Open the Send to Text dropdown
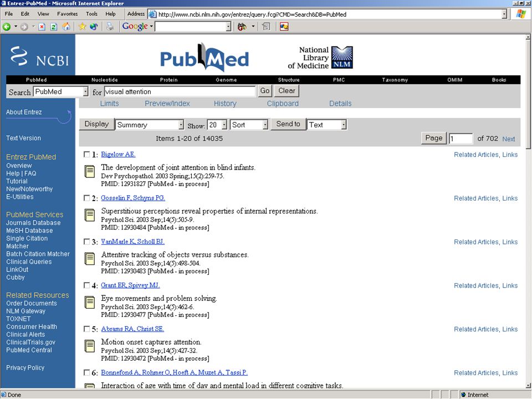Viewport: 532px width, 399px height. [x=327, y=125]
